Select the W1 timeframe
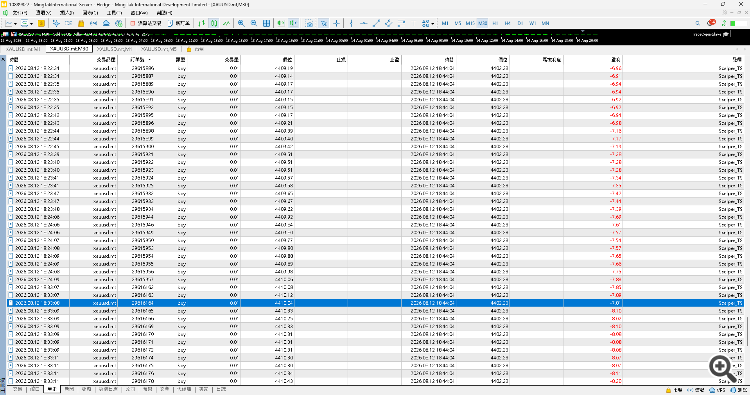This screenshot has width=750, height=395. coord(532,23)
